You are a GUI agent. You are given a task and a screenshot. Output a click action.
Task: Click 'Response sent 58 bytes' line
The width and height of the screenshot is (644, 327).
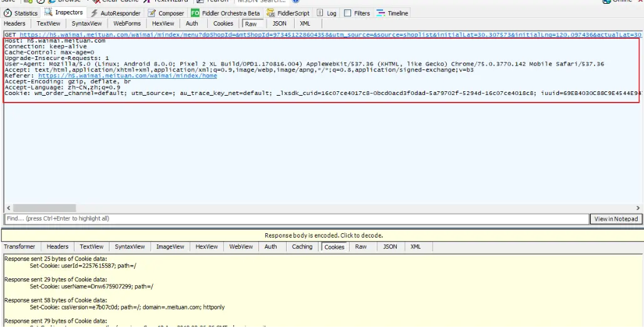pos(56,300)
